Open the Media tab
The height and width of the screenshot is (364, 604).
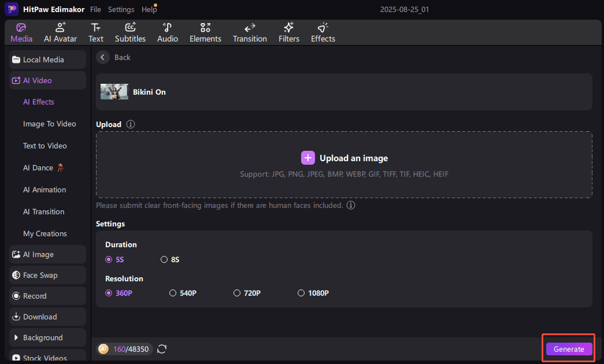point(21,33)
